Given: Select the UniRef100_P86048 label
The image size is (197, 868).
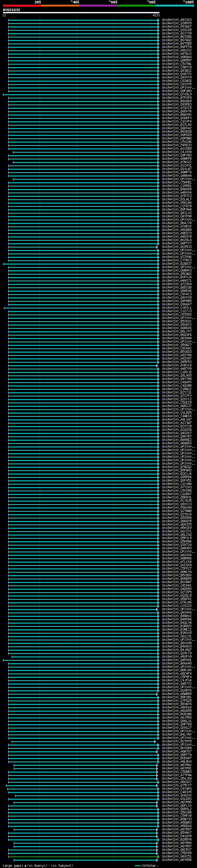Looking at the screenshot, I should click(x=177, y=507).
